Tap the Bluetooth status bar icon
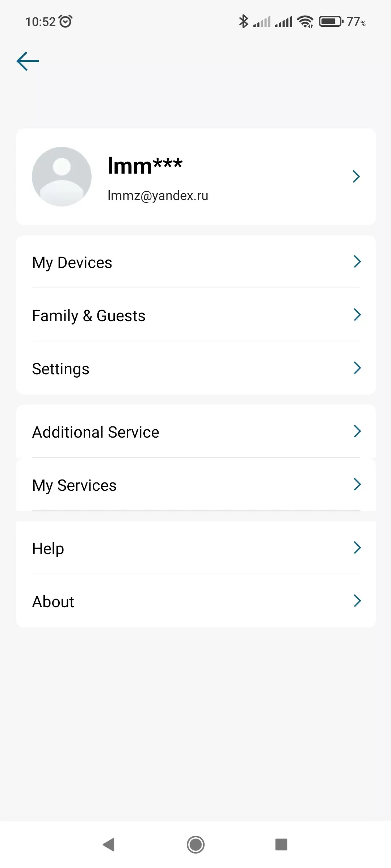This screenshot has height=868, width=391. tap(243, 22)
